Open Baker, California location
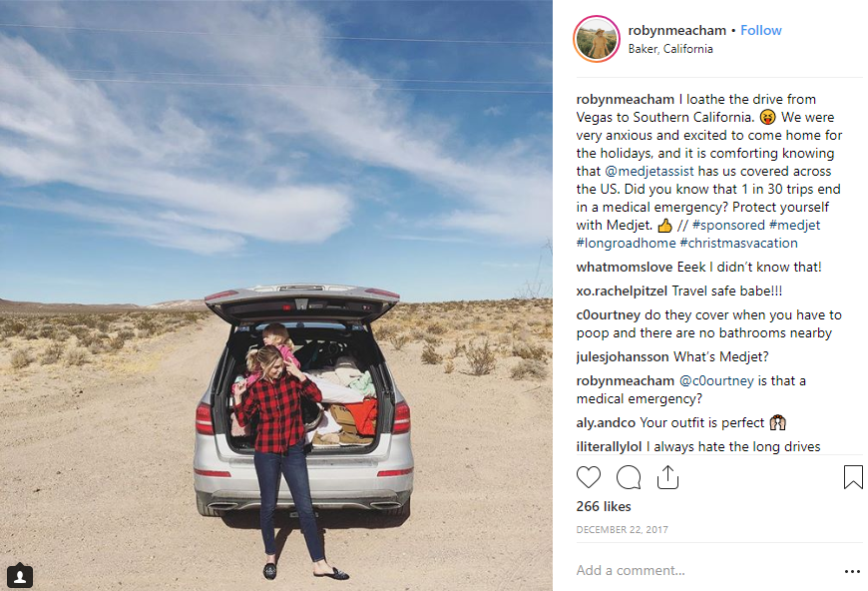The height and width of the screenshot is (591, 868). click(x=670, y=49)
